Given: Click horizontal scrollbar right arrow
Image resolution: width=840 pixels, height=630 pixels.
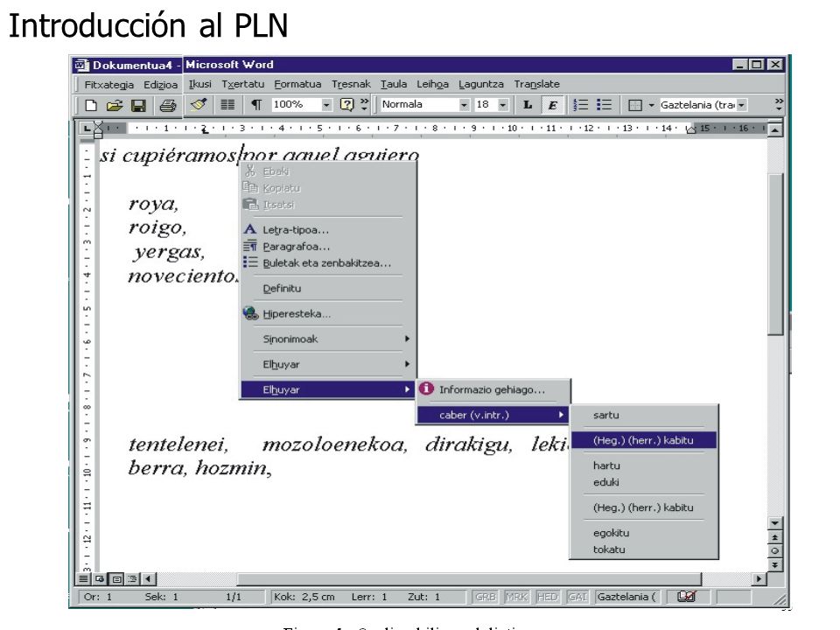Looking at the screenshot, I should pos(759,578).
